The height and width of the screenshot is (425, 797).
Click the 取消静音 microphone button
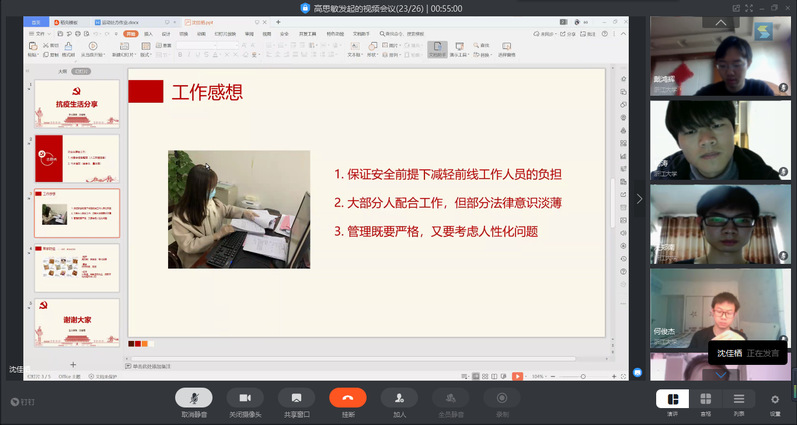click(x=193, y=398)
